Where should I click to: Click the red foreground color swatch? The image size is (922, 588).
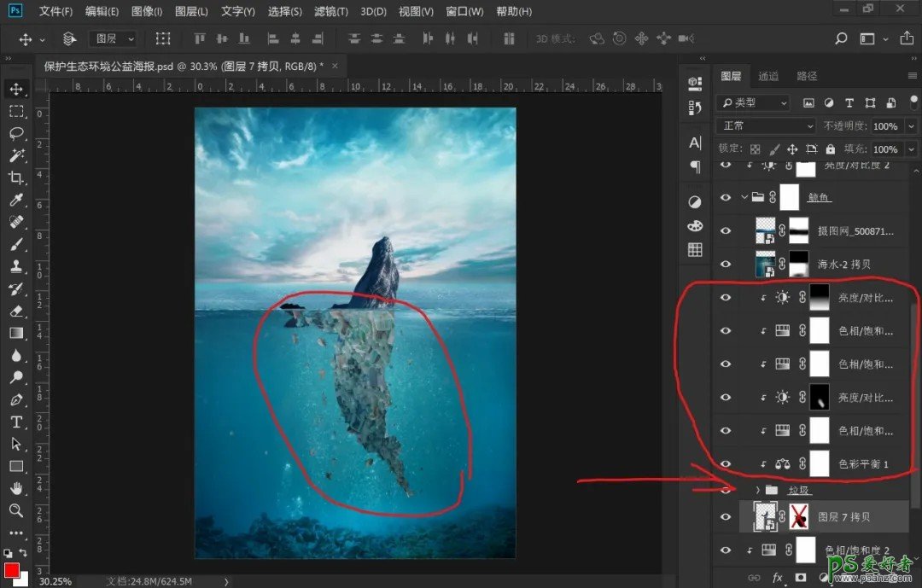12,570
